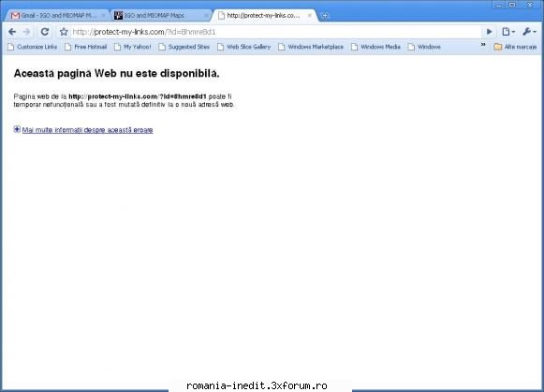Open Customize Links bookmark
This screenshot has width=544, height=392.
[x=32, y=47]
